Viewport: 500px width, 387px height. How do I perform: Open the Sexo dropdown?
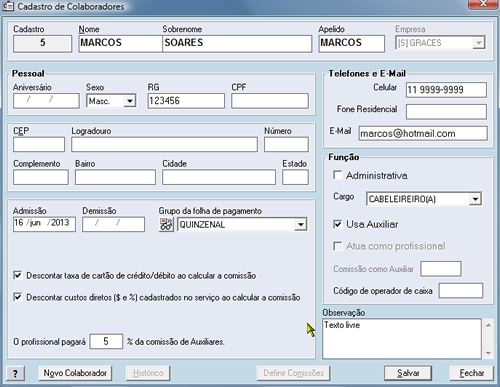tap(130, 101)
